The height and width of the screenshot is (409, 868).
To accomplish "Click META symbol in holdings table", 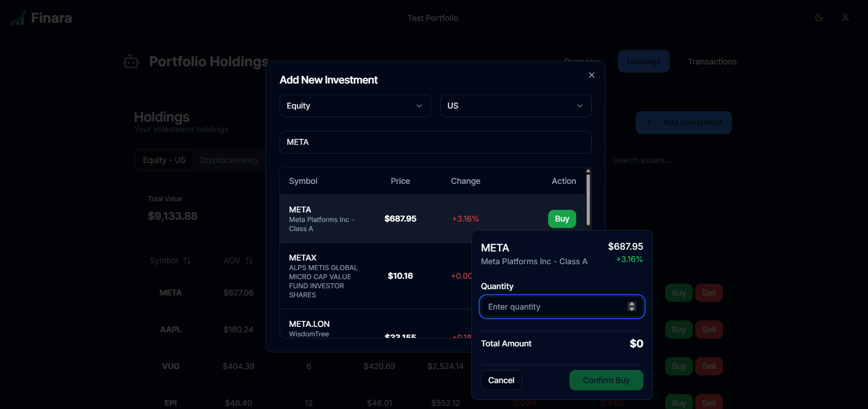I will 171,293.
